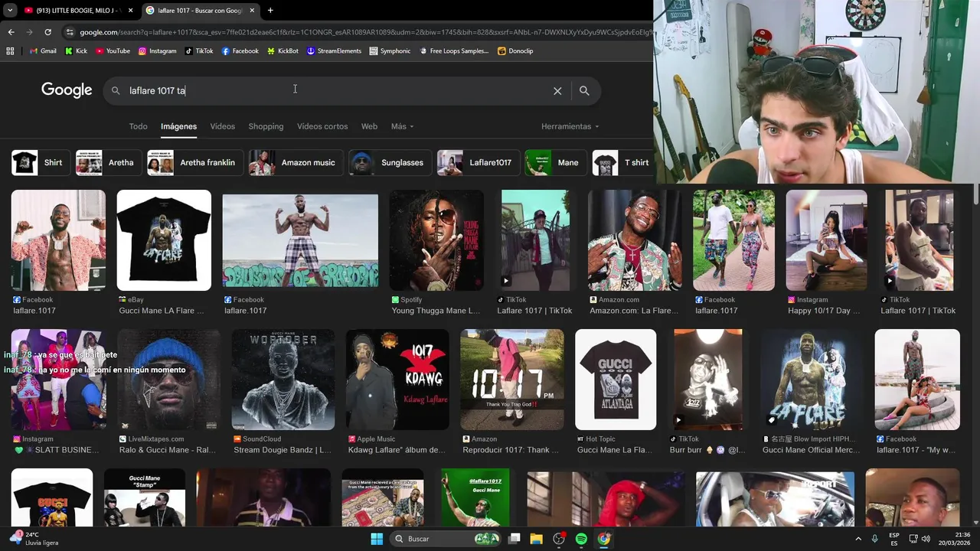Filter by the Mane chip
This screenshot has height=551, width=980.
click(555, 162)
